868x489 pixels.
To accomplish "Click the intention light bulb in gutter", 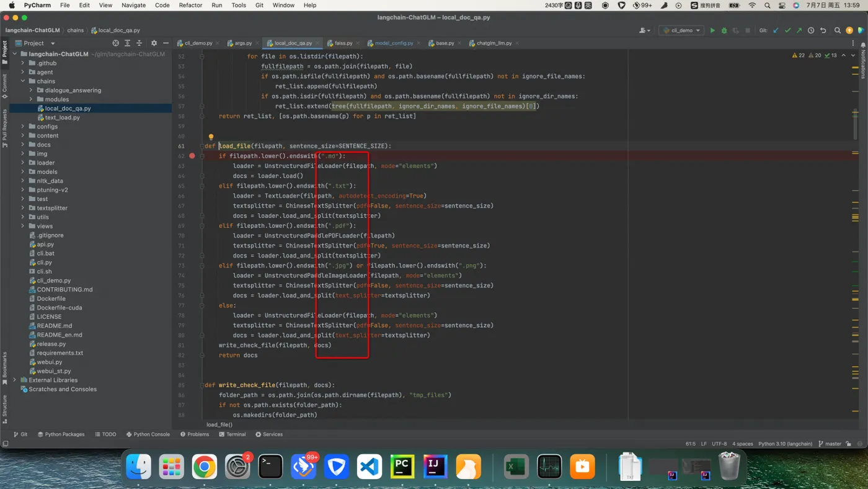I will pos(211,138).
